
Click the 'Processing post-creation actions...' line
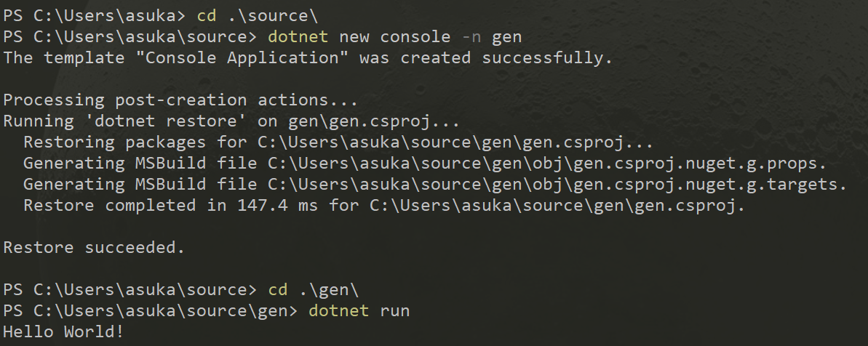180,100
